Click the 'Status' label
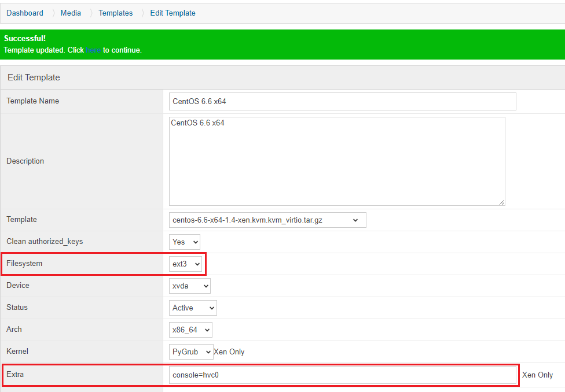Image resolution: width=565 pixels, height=392 pixels. pos(17,307)
